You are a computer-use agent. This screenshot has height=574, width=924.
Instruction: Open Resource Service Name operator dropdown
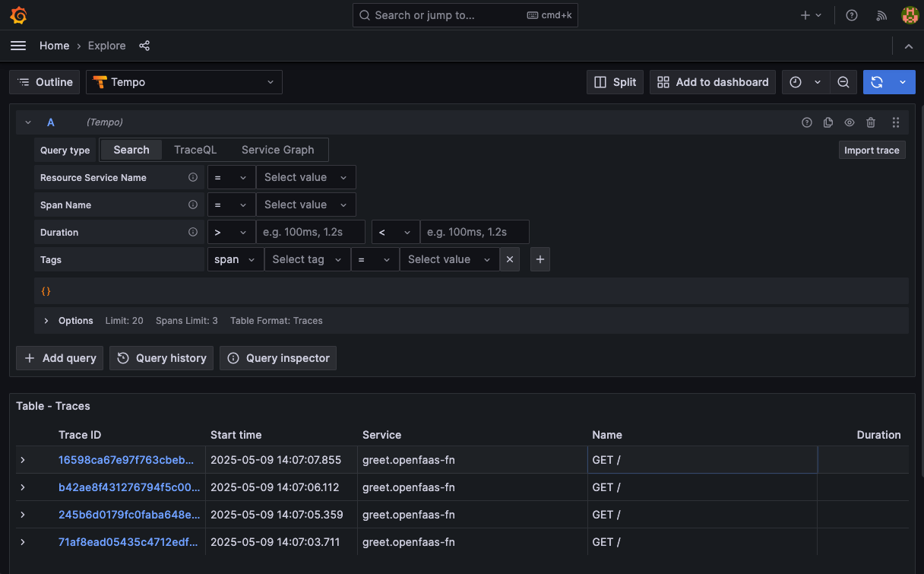click(x=231, y=177)
